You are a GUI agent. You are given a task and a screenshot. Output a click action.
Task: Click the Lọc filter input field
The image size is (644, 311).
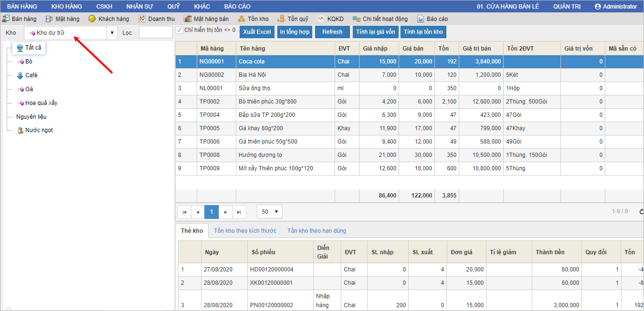pyautogui.click(x=156, y=32)
